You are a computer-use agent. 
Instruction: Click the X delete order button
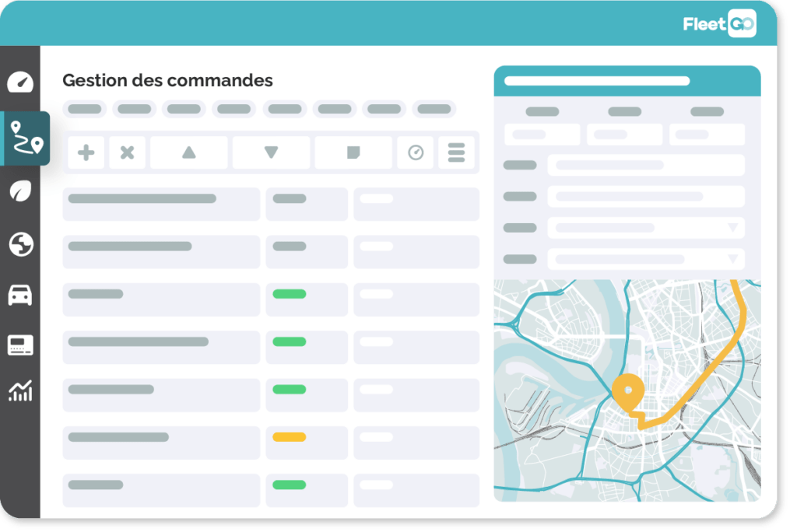click(x=127, y=152)
